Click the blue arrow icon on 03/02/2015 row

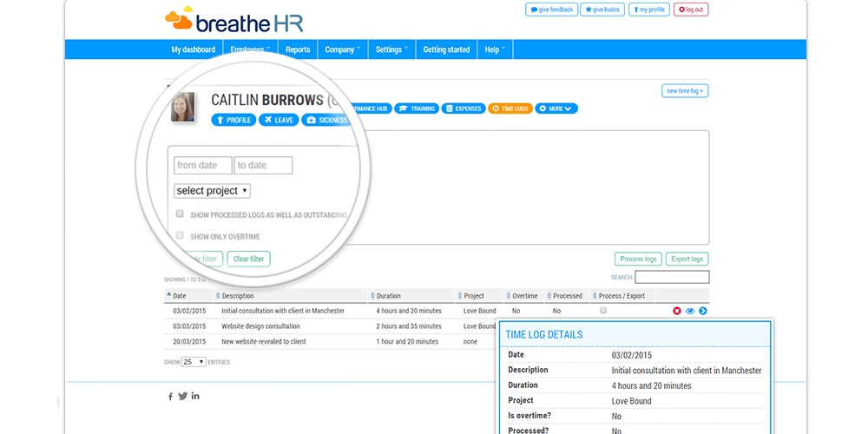pyautogui.click(x=703, y=311)
